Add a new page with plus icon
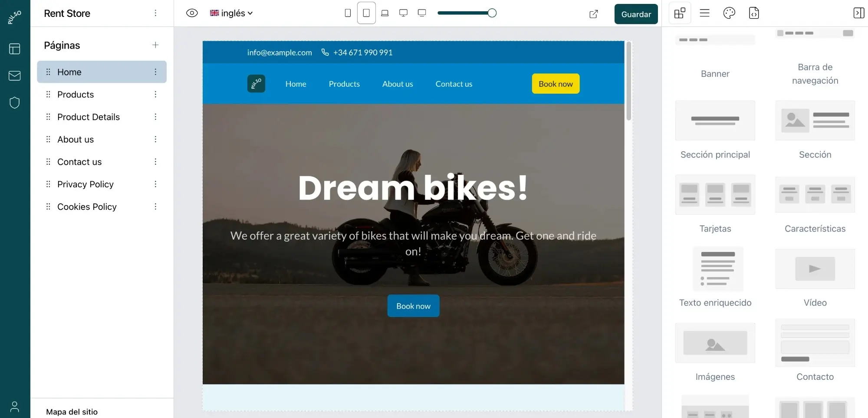The height and width of the screenshot is (418, 868). pyautogui.click(x=155, y=45)
